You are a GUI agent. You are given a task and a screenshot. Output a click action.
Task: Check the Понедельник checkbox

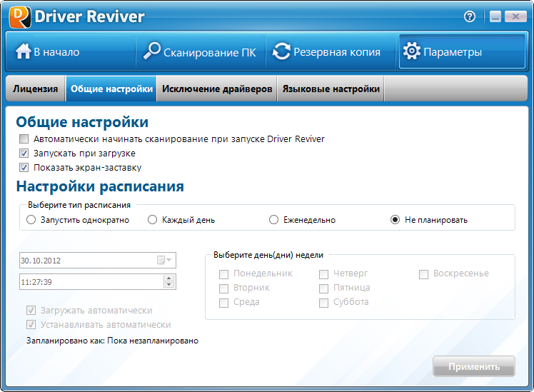[x=223, y=274]
